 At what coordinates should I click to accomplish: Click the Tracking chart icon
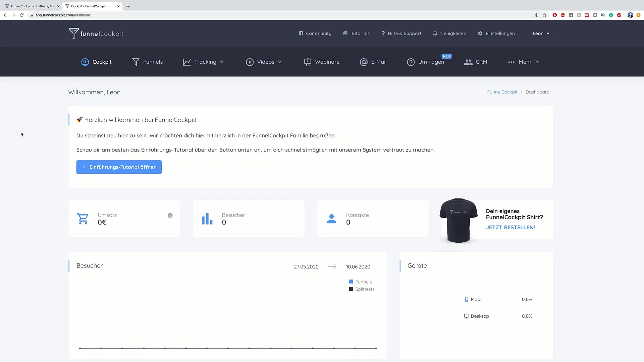[x=187, y=62]
